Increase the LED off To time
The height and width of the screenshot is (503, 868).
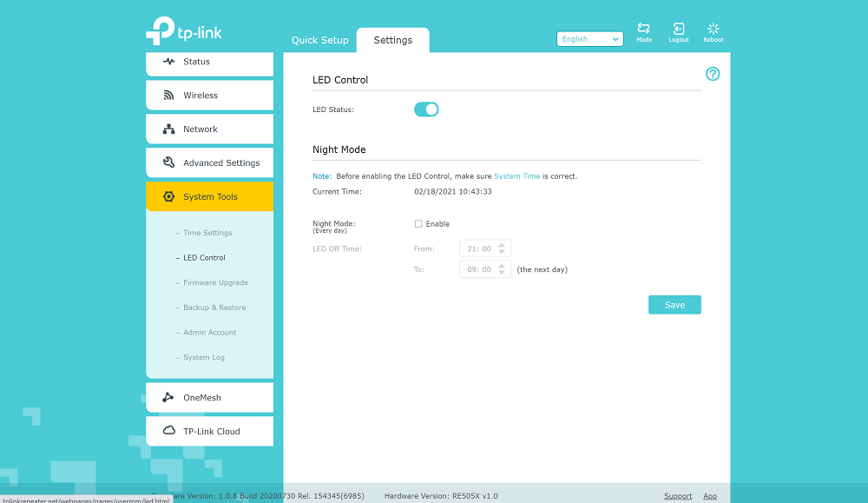502,266
